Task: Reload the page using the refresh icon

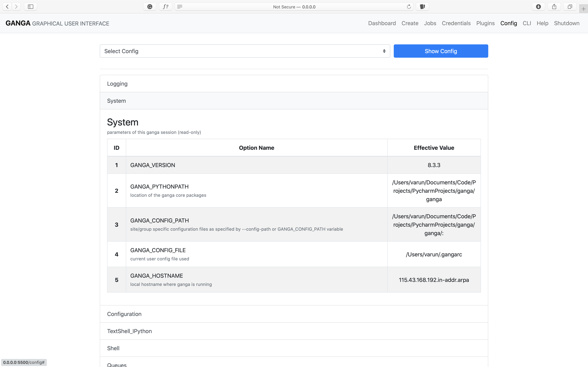Action: 409,7
